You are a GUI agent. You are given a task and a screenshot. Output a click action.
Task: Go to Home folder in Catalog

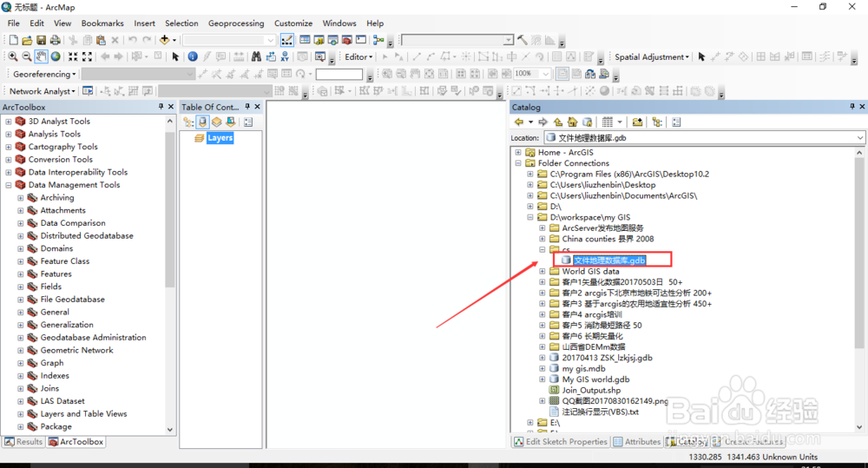[572, 122]
